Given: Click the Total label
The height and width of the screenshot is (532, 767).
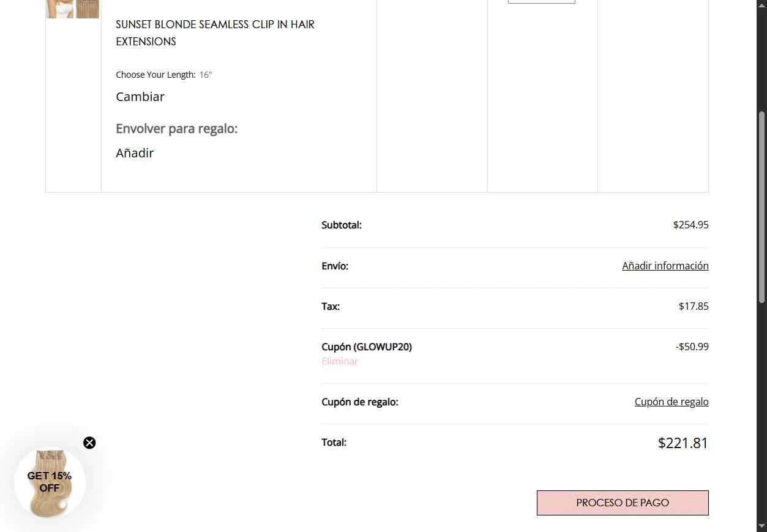Looking at the screenshot, I should [x=334, y=442].
